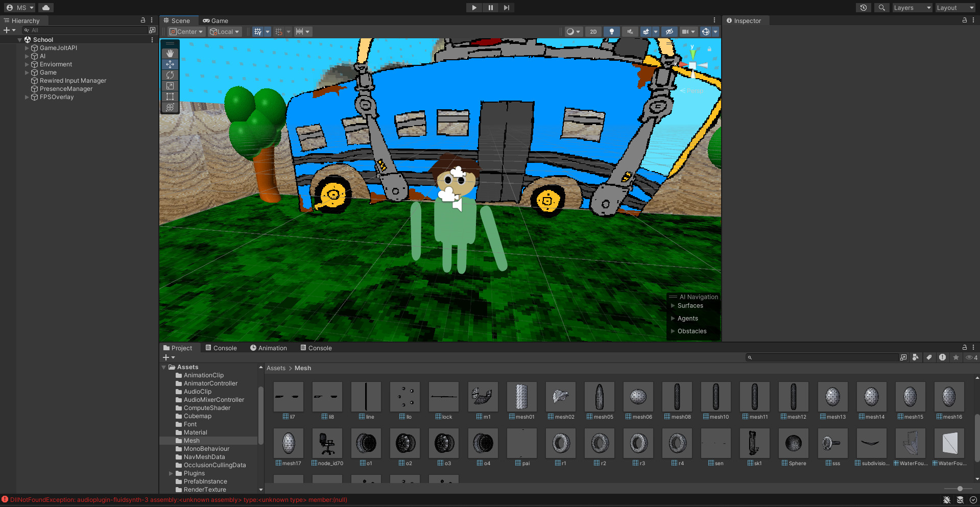Viewport: 980px width, 507px height.
Task: Select the Rect transform tool
Action: coord(170,96)
